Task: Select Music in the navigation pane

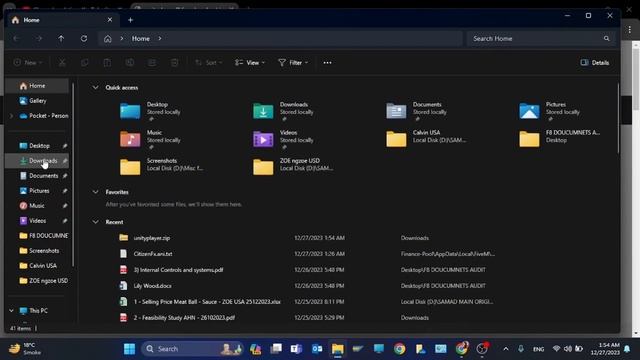Action: point(37,206)
